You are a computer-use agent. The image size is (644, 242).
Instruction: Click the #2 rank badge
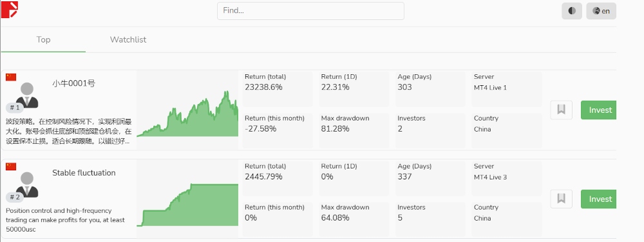15,197
